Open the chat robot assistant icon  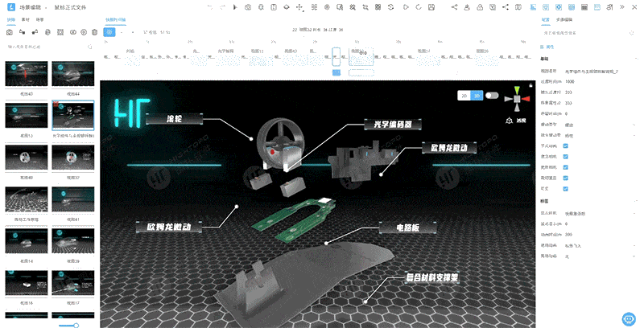[629, 318]
